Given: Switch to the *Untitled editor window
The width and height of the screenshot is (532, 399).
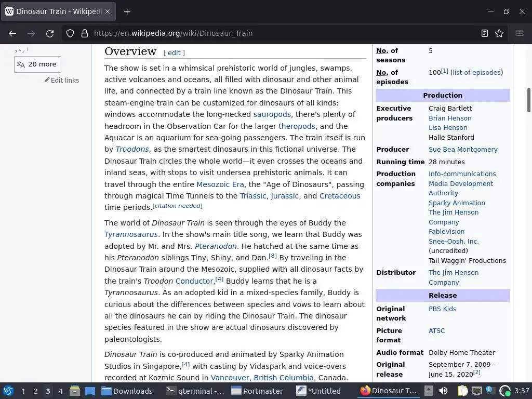Looking at the screenshot, I should tap(319, 391).
